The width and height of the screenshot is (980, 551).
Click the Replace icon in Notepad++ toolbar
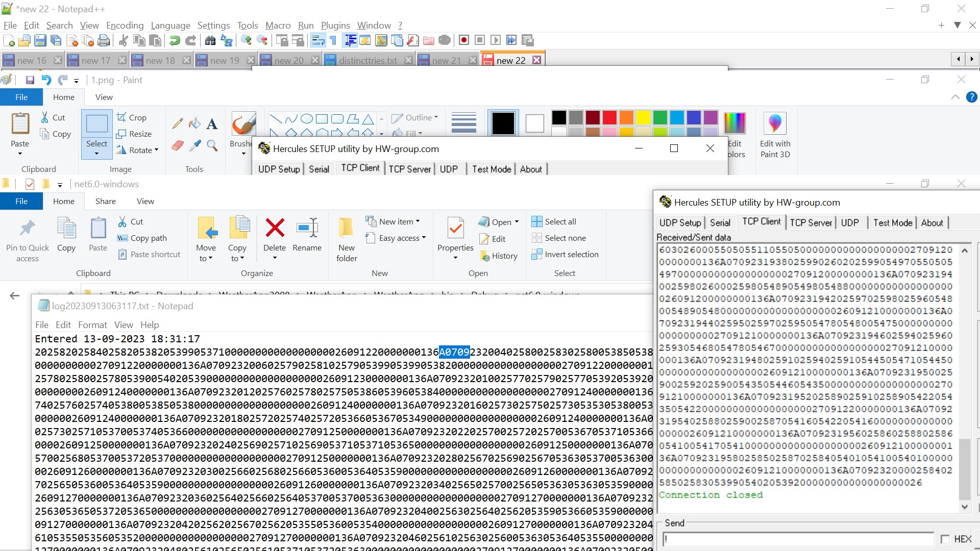[226, 40]
